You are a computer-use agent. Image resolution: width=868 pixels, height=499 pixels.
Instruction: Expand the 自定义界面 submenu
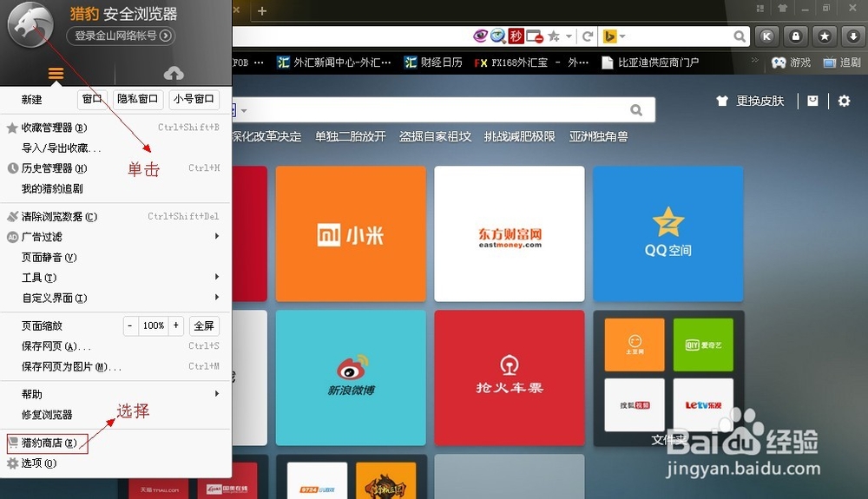click(115, 298)
